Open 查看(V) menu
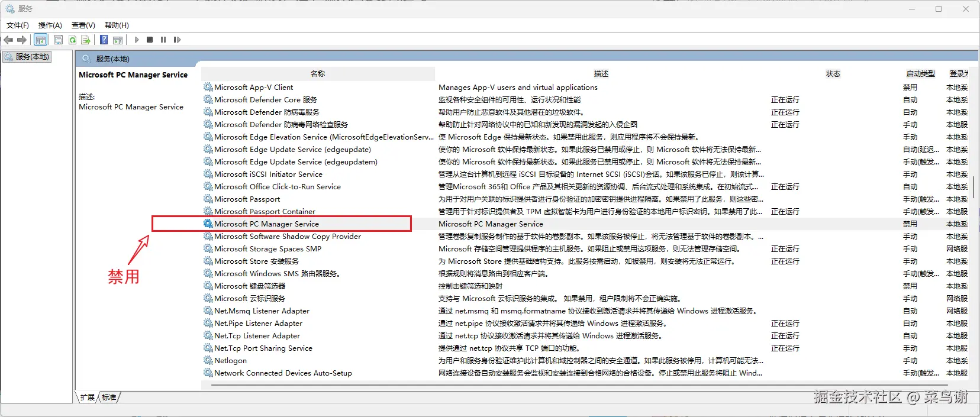Viewport: 980px width, 417px height. (83, 25)
